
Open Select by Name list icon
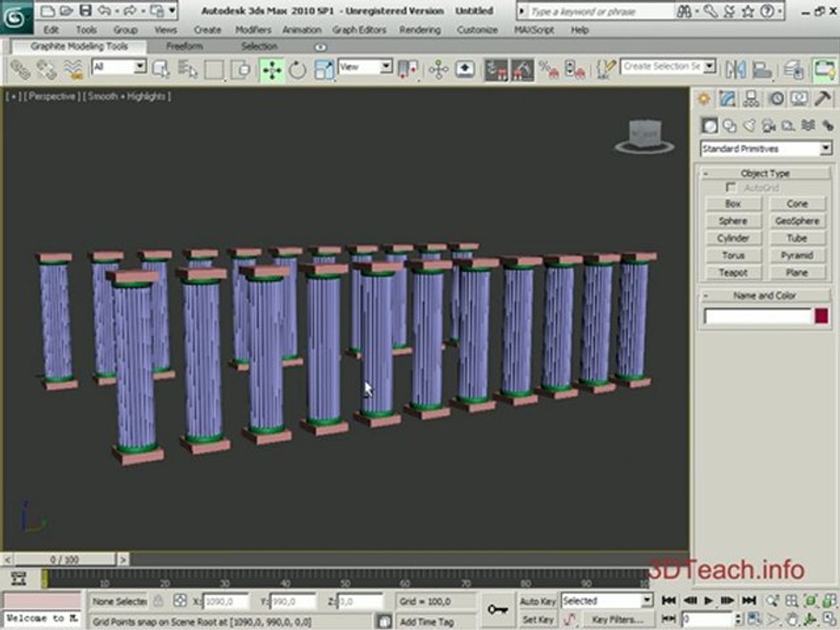(x=187, y=70)
